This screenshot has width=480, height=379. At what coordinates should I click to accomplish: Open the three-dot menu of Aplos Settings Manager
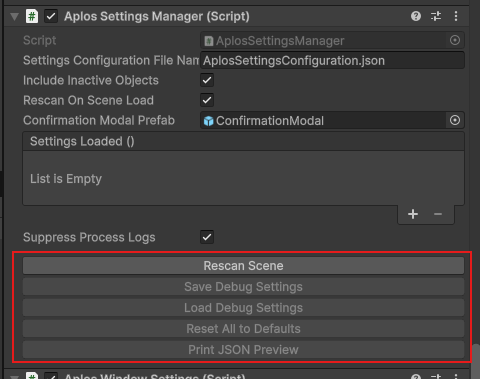point(456,16)
